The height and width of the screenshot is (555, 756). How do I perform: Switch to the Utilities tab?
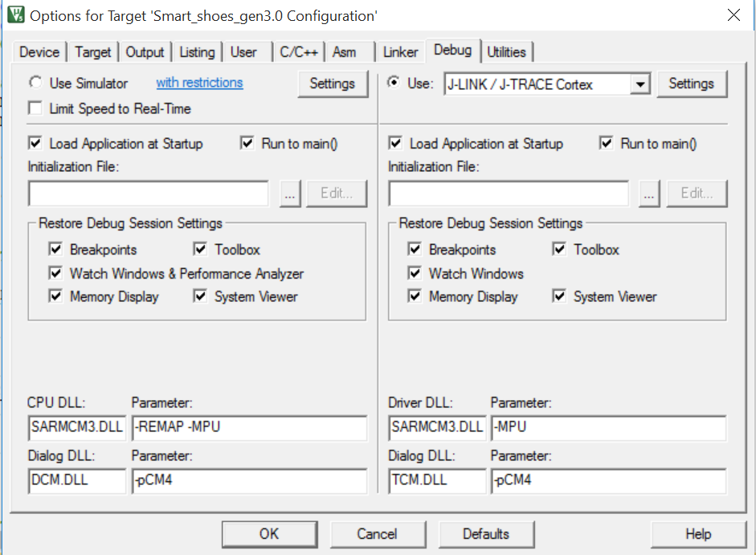pos(506,52)
